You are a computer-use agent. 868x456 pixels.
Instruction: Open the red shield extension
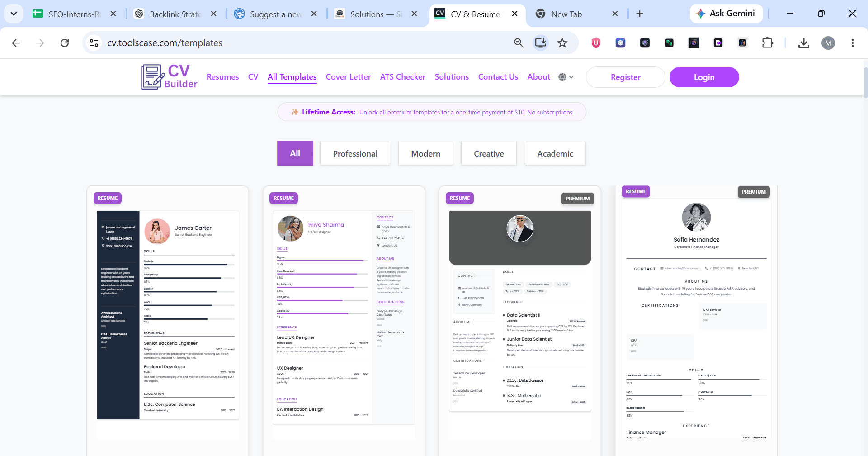[x=596, y=43]
